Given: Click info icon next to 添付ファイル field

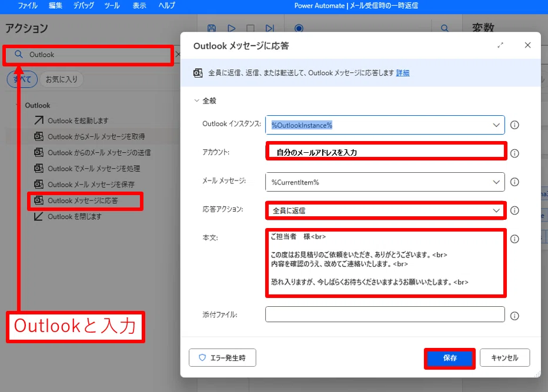Looking at the screenshot, I should [514, 316].
